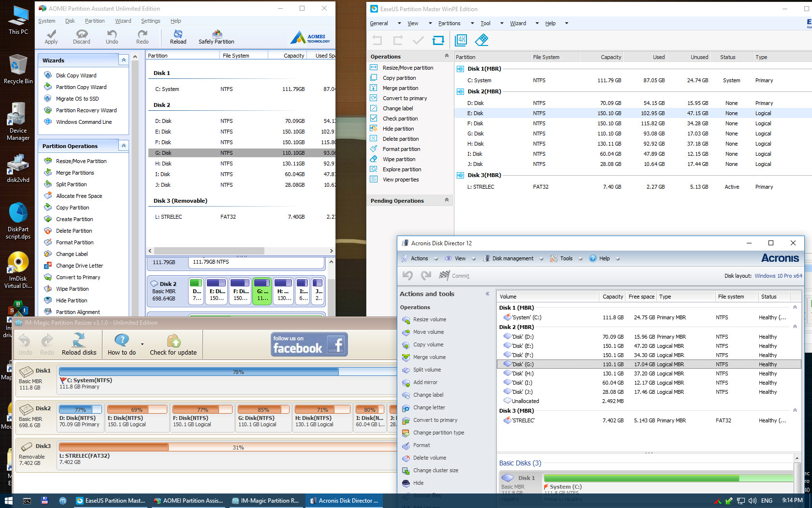Choose Split Partition in AOMEI operations
The image size is (812, 508).
point(71,184)
